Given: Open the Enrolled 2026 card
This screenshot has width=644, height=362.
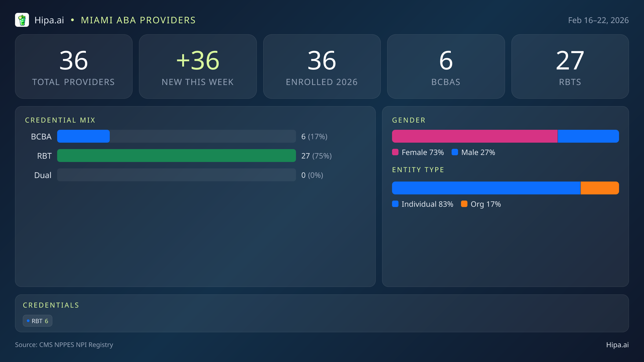Looking at the screenshot, I should tap(322, 67).
